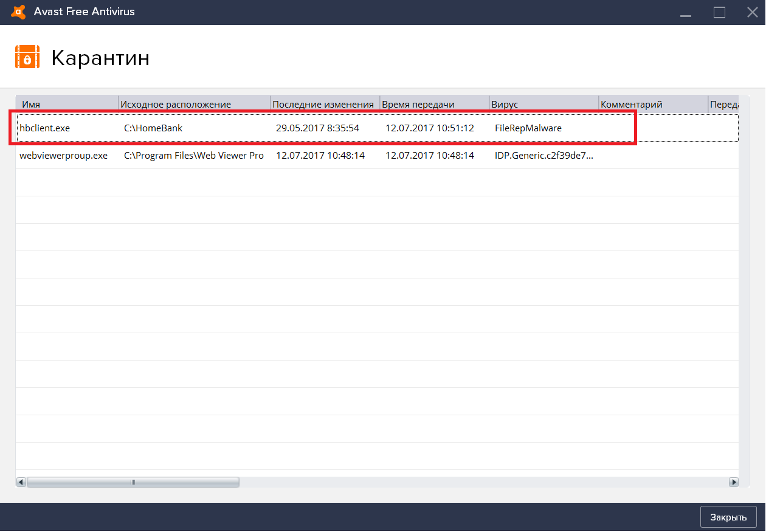The width and height of the screenshot is (766, 532).
Task: Sort by the Вирус column header
Action: point(544,104)
